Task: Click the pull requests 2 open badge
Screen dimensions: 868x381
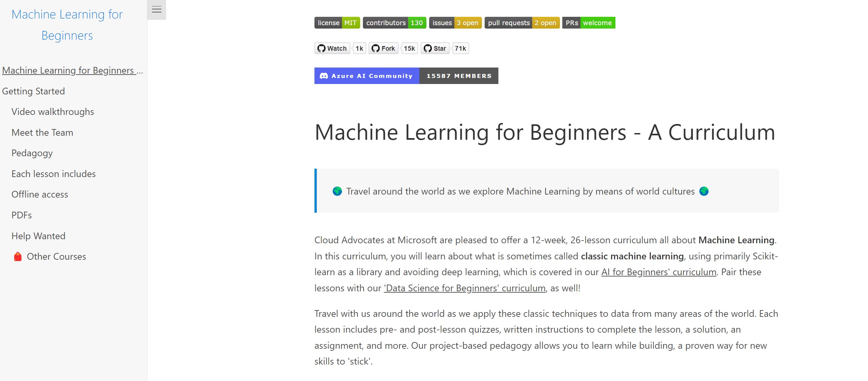Action: [x=522, y=23]
